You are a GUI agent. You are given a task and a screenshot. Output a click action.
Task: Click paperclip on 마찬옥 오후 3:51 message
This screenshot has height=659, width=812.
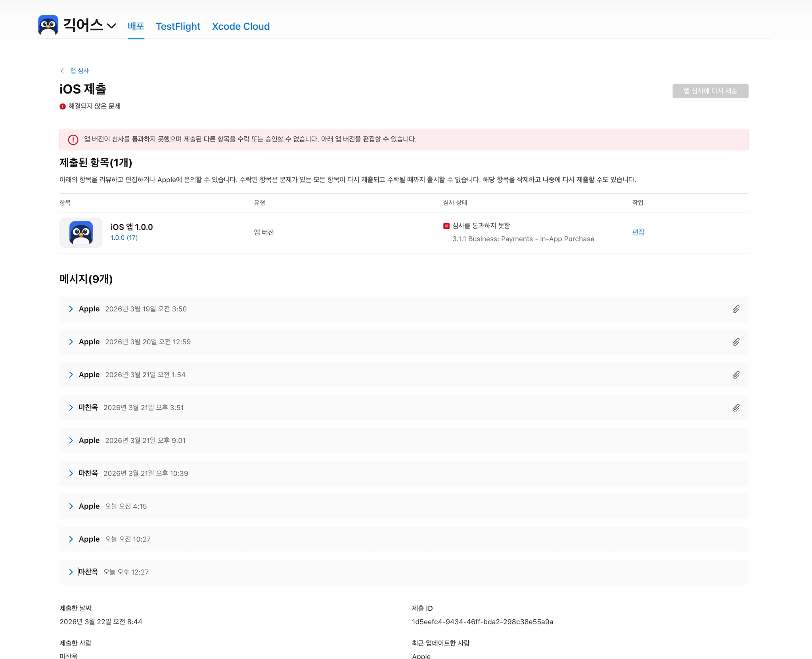[736, 408]
